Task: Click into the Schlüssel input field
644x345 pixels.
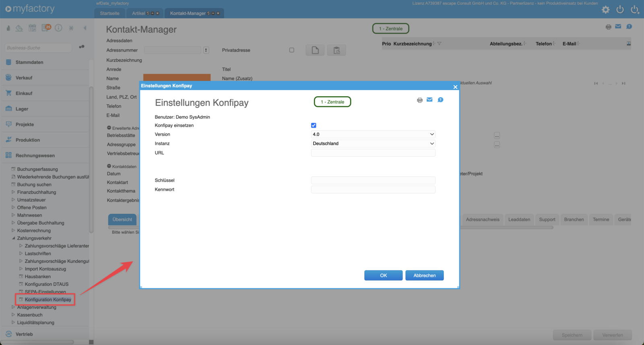Action: [373, 180]
